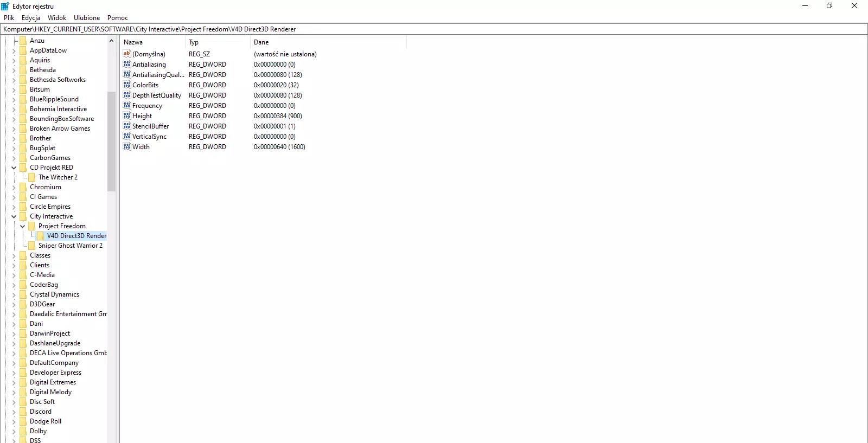Image resolution: width=868 pixels, height=443 pixels.
Task: Click the folder icon for Crystal Dynamics
Action: [23, 294]
